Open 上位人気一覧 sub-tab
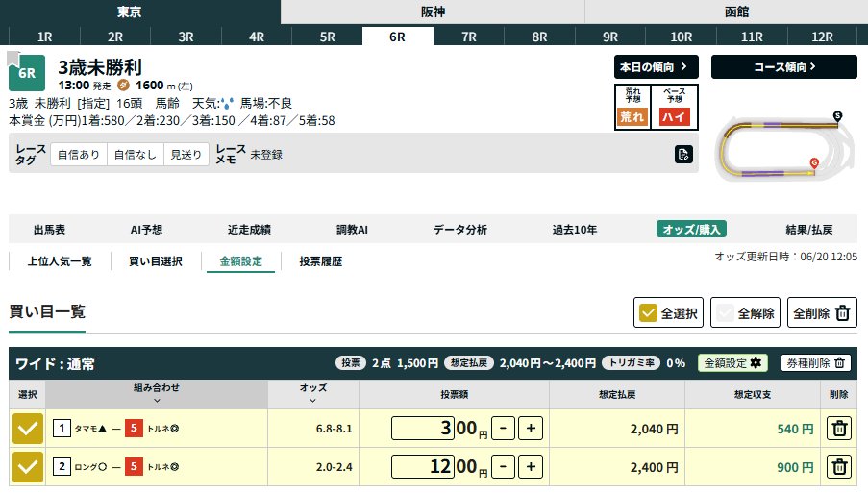 (60, 261)
